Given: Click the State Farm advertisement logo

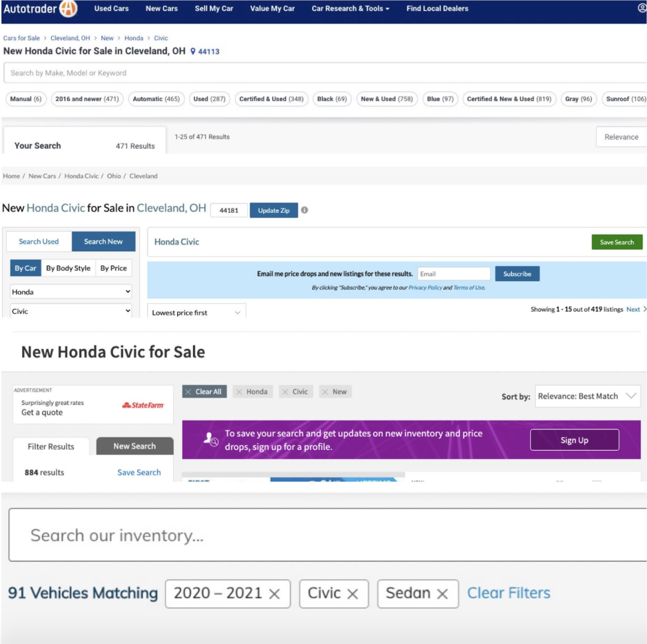Looking at the screenshot, I should [143, 405].
